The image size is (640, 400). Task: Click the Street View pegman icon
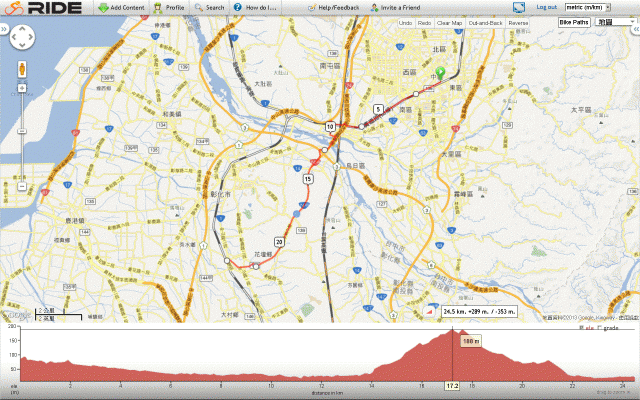[x=22, y=69]
